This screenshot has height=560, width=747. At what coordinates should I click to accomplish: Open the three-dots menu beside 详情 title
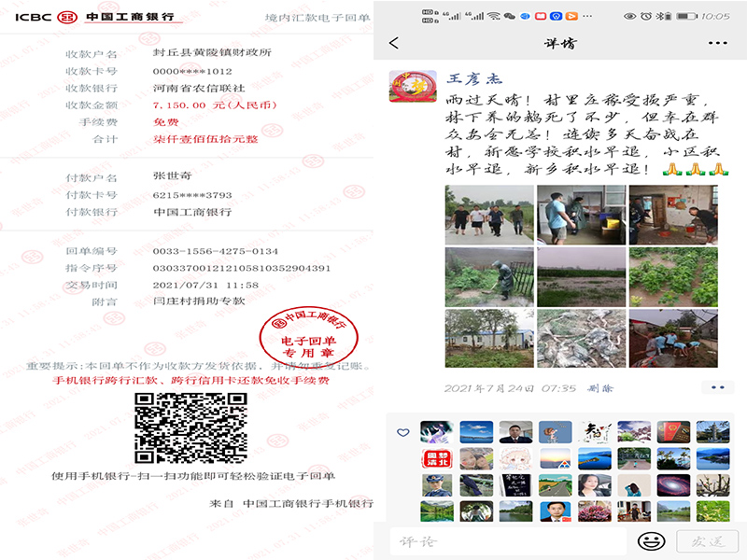(x=717, y=43)
